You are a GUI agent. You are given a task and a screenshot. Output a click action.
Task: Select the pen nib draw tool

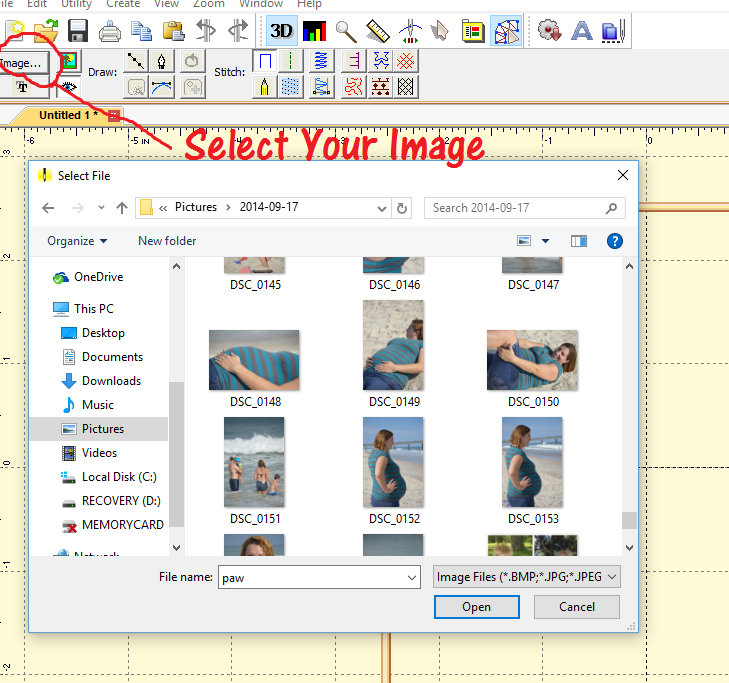(x=162, y=61)
